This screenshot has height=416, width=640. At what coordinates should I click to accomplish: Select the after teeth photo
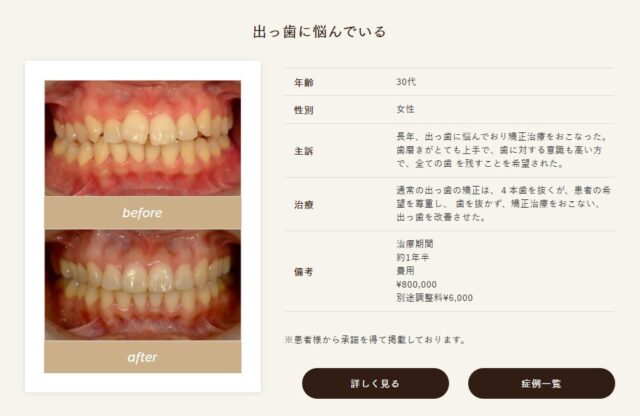[x=142, y=285]
